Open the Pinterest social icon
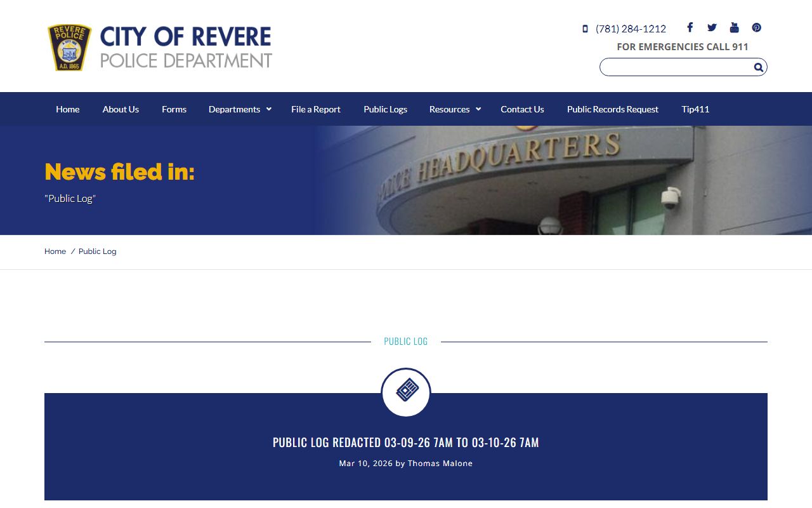 click(x=756, y=27)
